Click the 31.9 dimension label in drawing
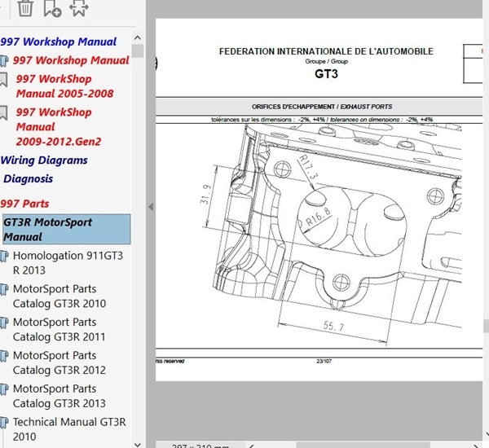Image resolution: width=489 pixels, height=448 pixels. point(205,194)
